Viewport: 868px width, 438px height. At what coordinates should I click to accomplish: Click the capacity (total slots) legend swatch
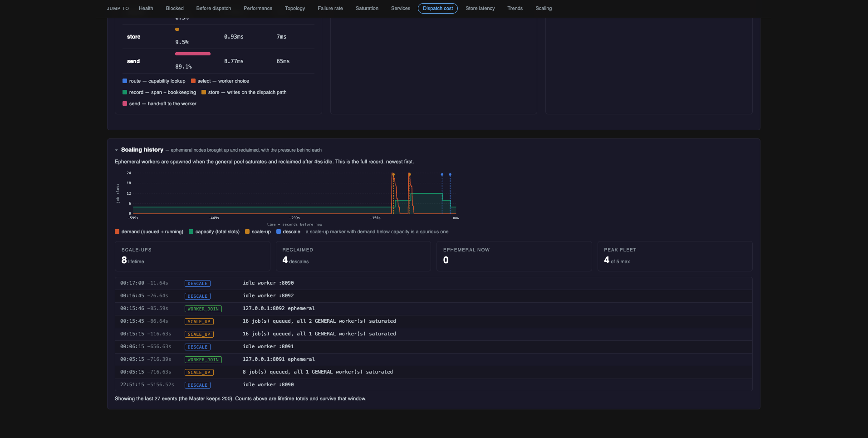[x=191, y=231]
